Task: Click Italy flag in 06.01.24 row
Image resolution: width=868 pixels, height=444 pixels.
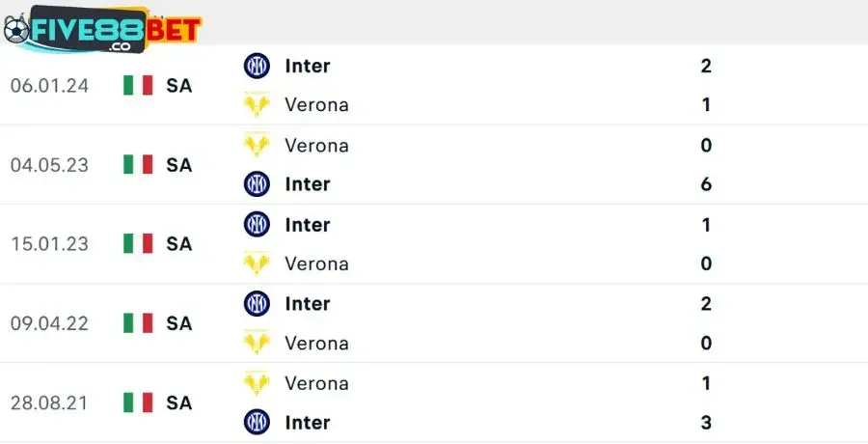Action: (x=138, y=85)
